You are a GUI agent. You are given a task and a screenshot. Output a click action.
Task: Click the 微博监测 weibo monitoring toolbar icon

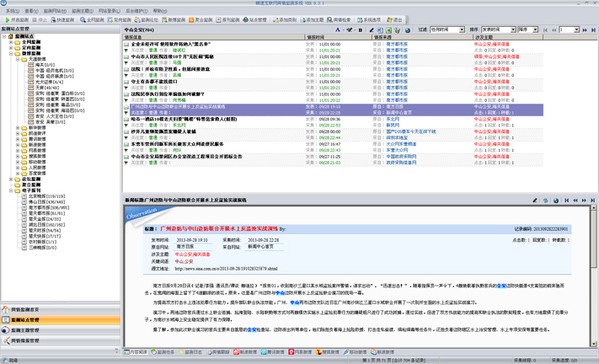point(176,19)
